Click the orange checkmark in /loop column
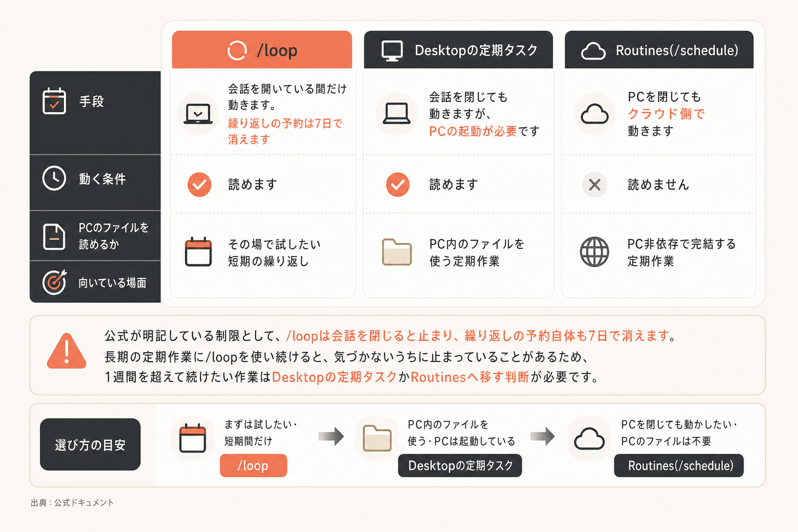The height and width of the screenshot is (532, 798). click(199, 184)
